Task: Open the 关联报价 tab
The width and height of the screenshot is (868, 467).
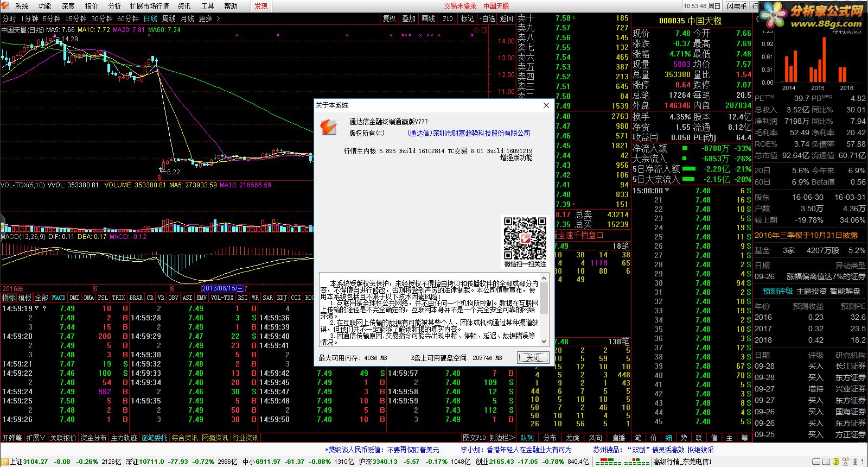Action: [x=63, y=438]
